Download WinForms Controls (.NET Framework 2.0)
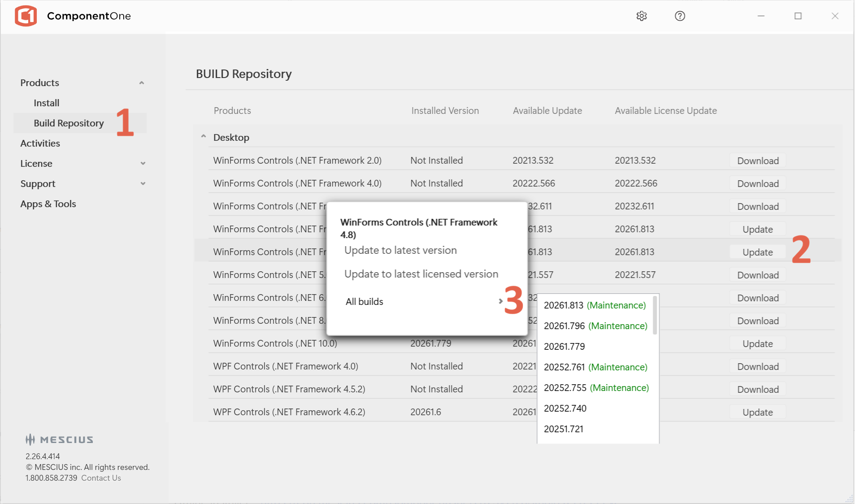Viewport: 855px width, 504px height. click(758, 161)
